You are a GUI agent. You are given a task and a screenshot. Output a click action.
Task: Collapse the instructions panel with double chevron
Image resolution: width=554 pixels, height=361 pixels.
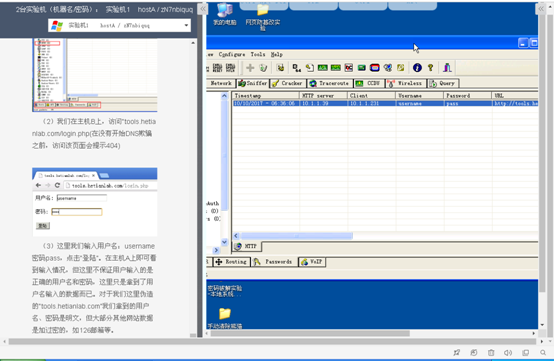pos(202,9)
